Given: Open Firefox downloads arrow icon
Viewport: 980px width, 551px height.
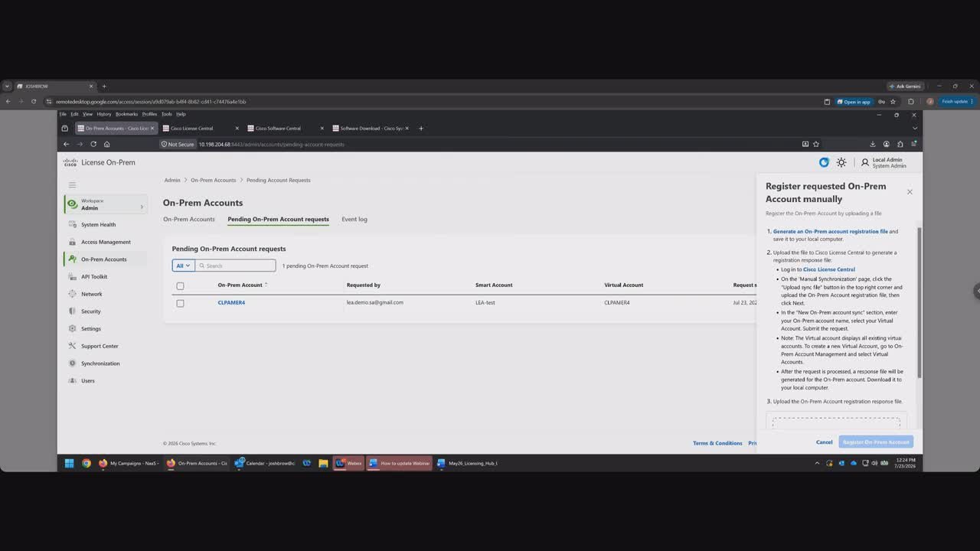Looking at the screenshot, I should point(872,144).
